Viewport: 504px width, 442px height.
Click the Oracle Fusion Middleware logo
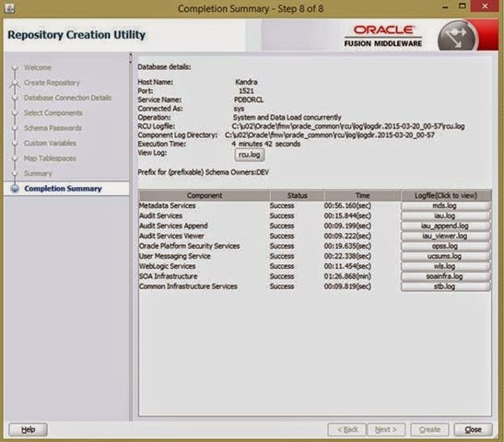tap(383, 36)
